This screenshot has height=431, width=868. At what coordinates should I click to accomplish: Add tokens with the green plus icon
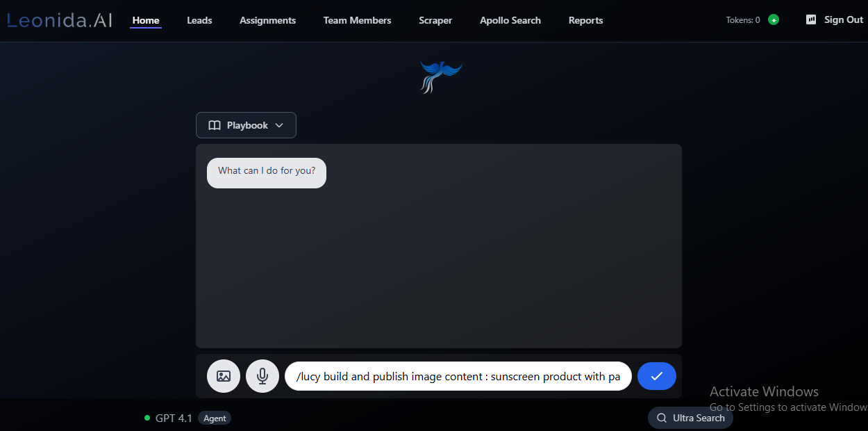coord(774,20)
